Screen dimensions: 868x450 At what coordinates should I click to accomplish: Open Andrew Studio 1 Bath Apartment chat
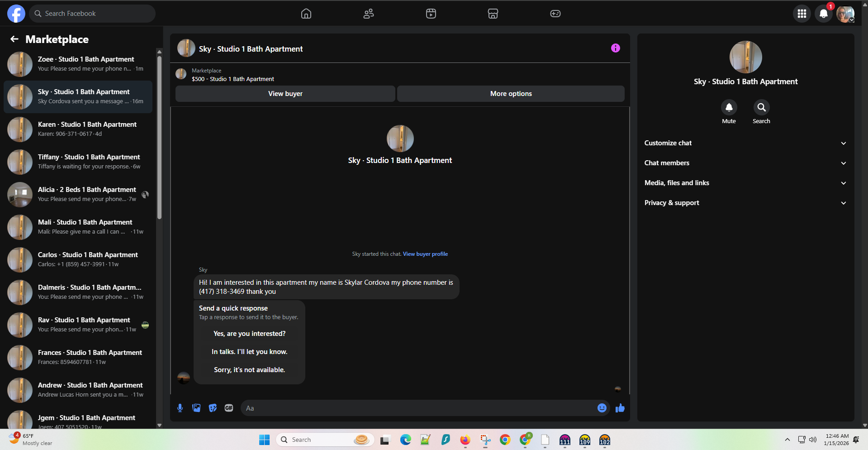click(x=78, y=390)
